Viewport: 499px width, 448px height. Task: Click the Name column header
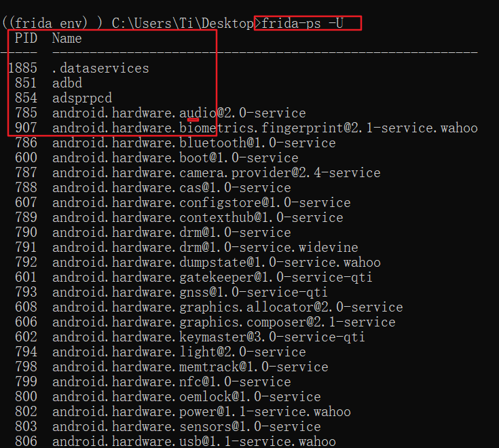pos(67,38)
